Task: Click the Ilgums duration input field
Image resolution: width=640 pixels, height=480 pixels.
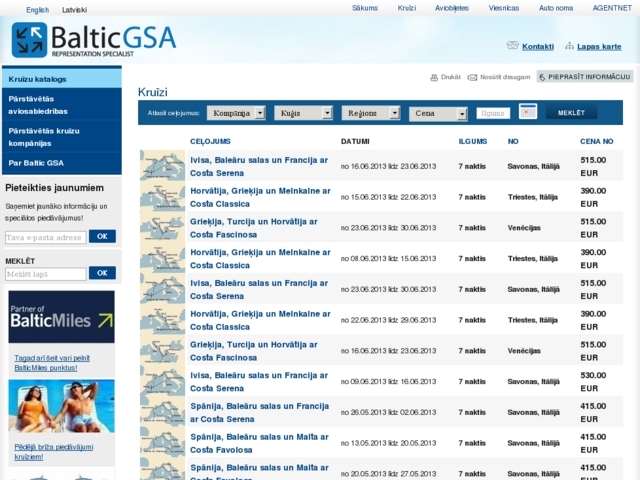Action: [493, 113]
